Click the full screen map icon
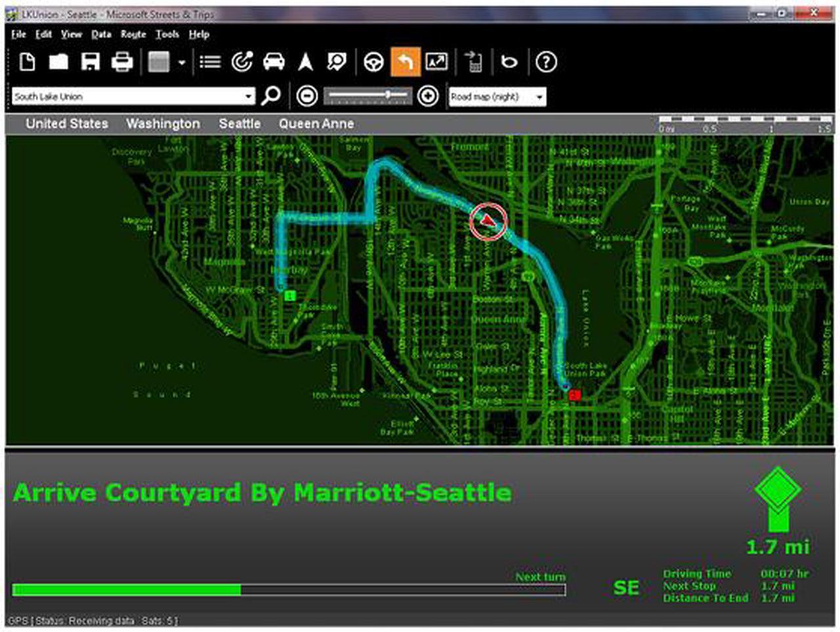 coord(436,62)
